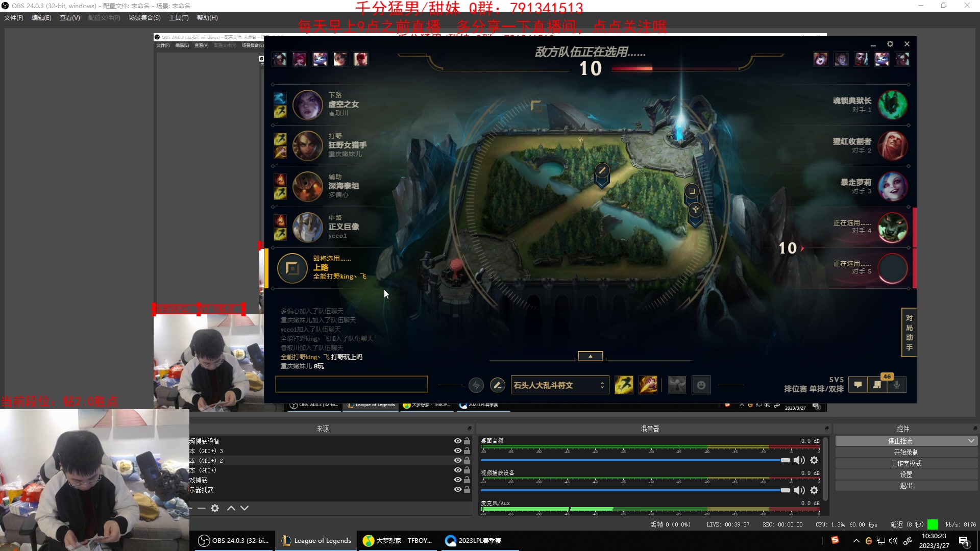Select the Ignite summoner spell slot
Viewport: 980px width, 551px height.
pyautogui.click(x=648, y=385)
